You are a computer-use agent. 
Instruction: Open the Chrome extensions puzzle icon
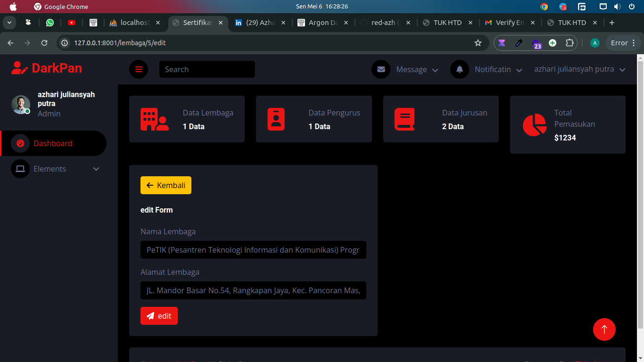(570, 43)
